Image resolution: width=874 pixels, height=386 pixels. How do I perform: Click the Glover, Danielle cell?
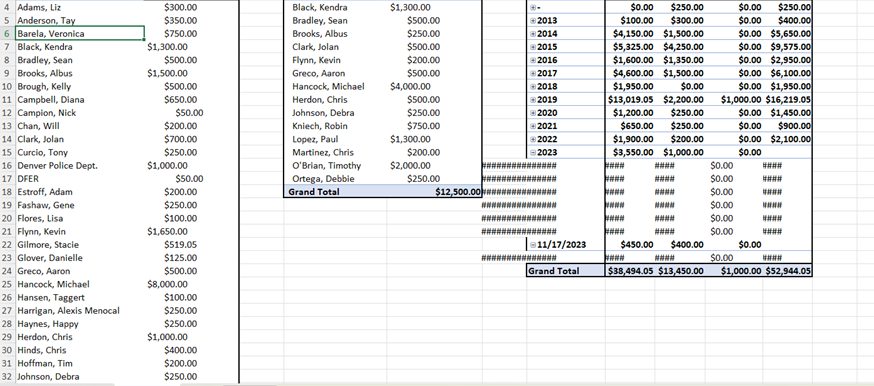80,258
